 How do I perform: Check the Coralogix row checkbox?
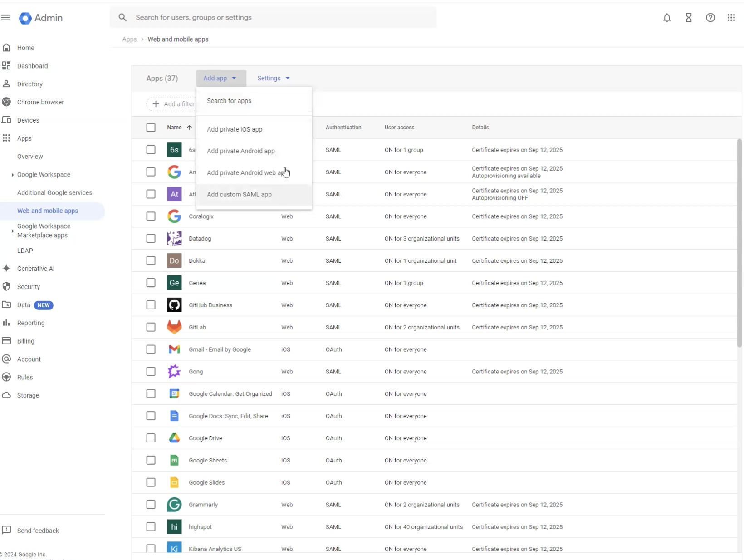151,216
